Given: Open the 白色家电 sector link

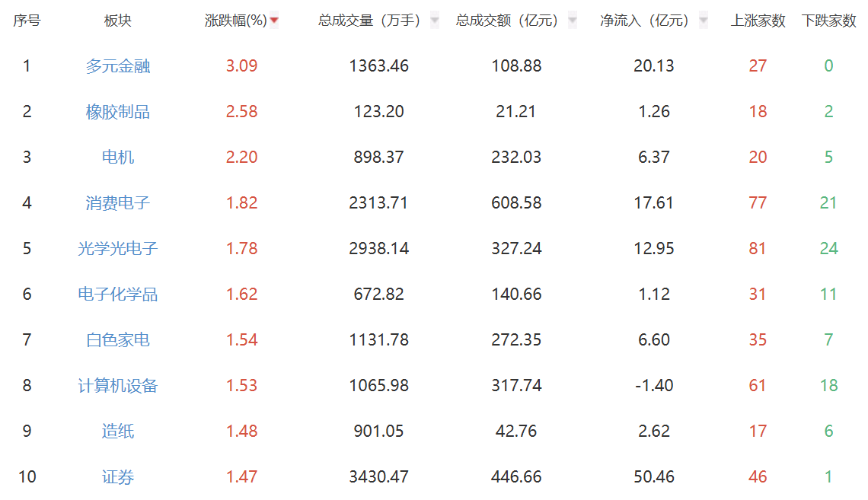Looking at the screenshot, I should (118, 340).
